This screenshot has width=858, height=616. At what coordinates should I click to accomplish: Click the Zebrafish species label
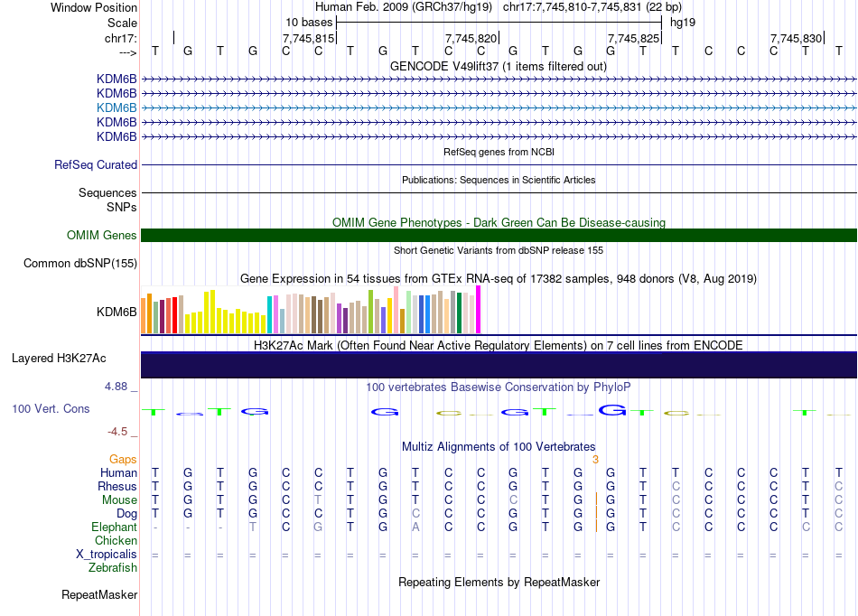click(x=113, y=568)
